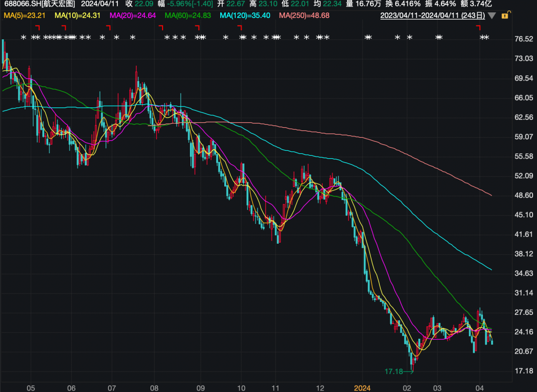Toggle the MA(60)=24.83 green indicator

click(x=188, y=15)
